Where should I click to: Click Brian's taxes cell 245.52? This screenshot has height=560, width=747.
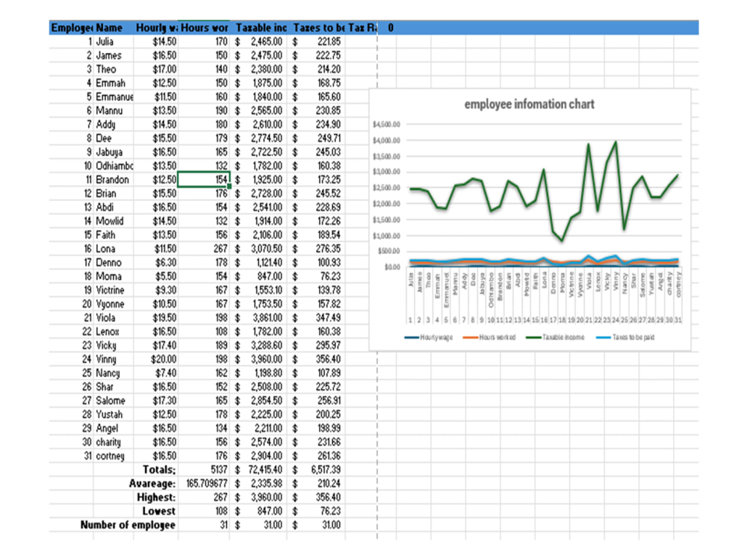tap(316, 193)
